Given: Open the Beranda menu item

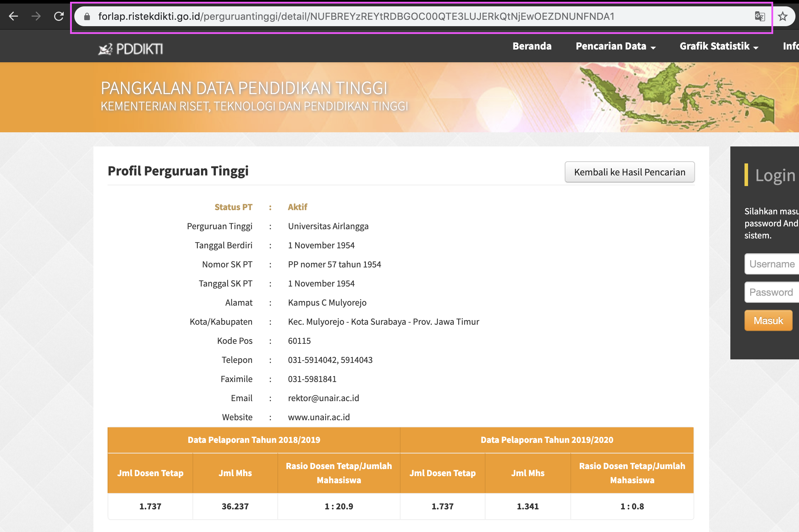Looking at the screenshot, I should click(x=532, y=46).
